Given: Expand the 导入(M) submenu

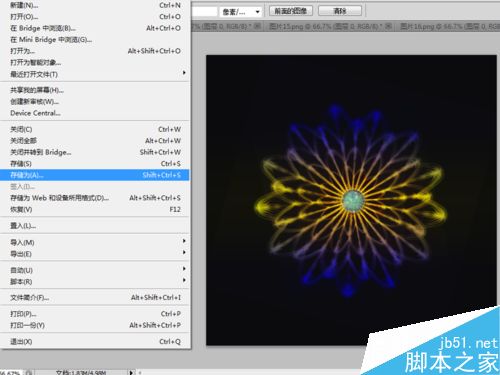Looking at the screenshot, I should (95, 242).
